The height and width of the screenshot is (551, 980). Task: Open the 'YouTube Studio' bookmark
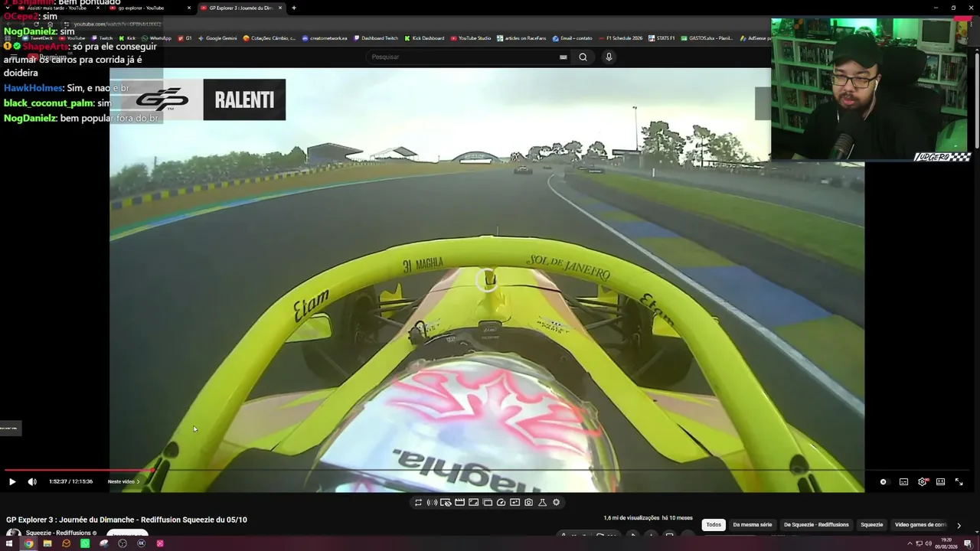tap(471, 38)
